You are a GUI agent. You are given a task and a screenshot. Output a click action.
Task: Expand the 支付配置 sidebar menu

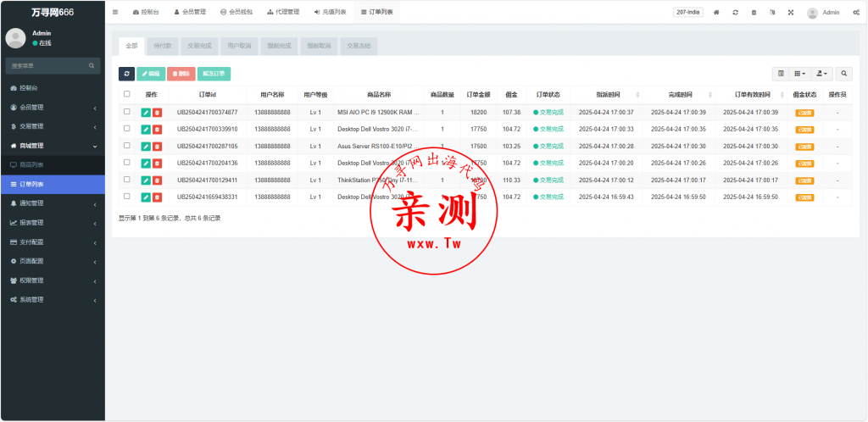pyautogui.click(x=53, y=242)
